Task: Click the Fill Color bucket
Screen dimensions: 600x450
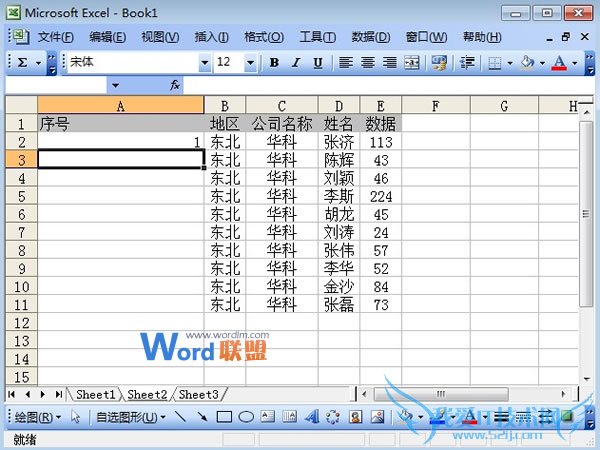Action: 528,62
